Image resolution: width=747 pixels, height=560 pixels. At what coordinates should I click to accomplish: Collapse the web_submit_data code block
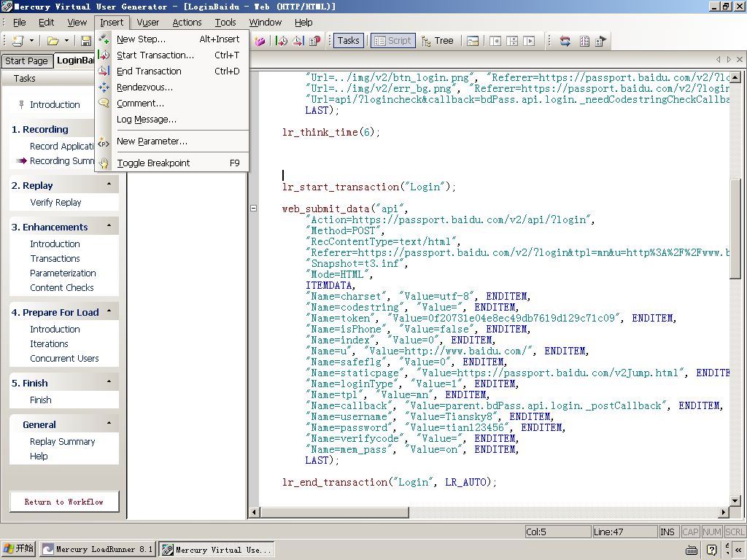coord(253,208)
